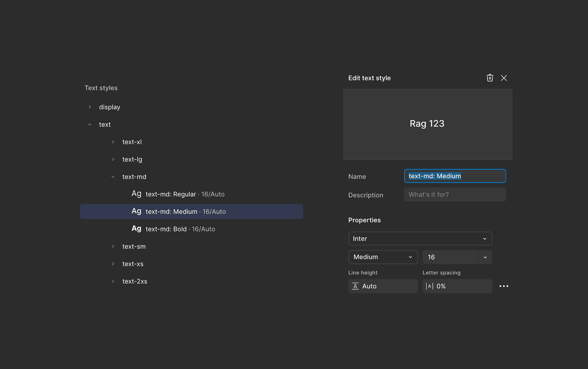Select the text-md: Medium style row

coord(191,211)
